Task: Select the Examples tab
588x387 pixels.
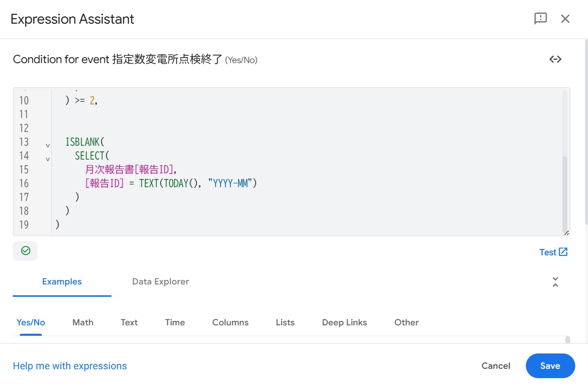Action: [x=62, y=281]
